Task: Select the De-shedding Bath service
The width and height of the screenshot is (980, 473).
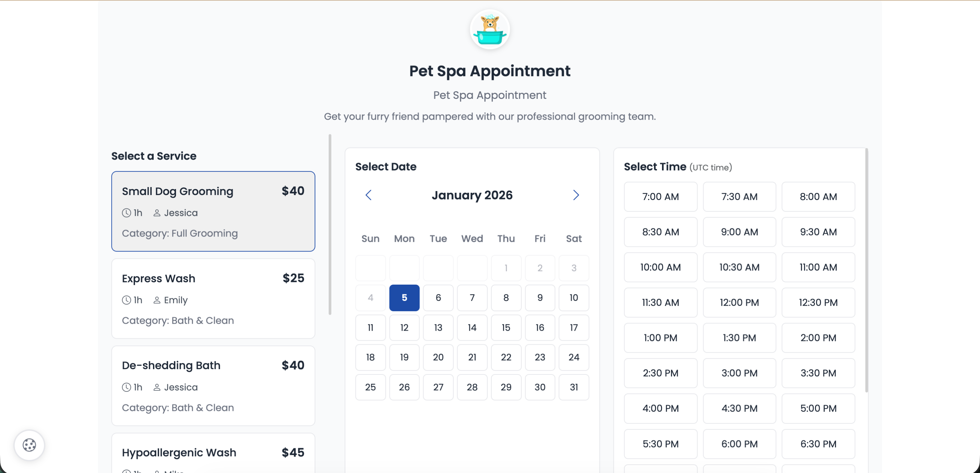Action: [213, 385]
